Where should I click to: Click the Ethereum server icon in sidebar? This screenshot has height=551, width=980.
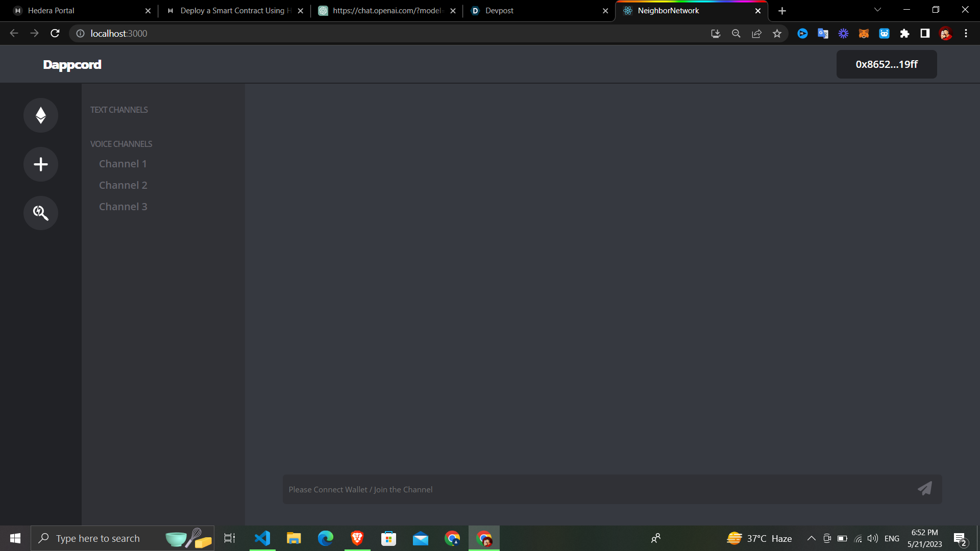(41, 115)
